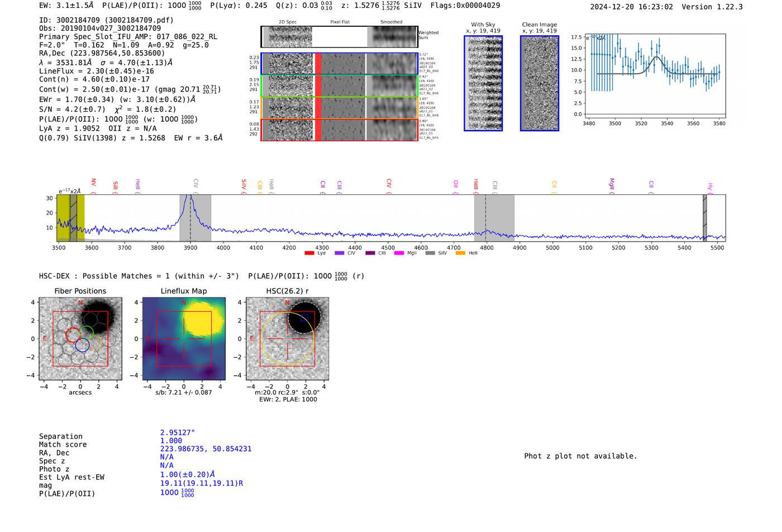782x532 pixels.
Task: Open the HSC(26.2) r image panel
Action: 287,339
